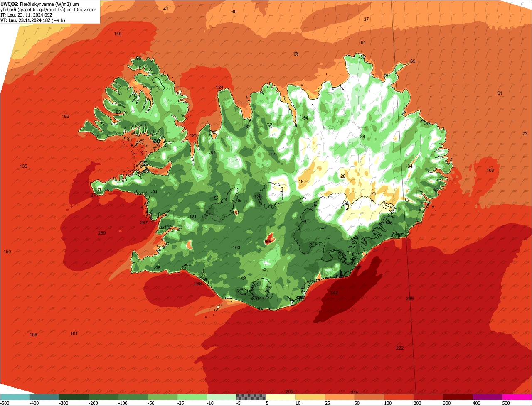Pick the dark green -200 to -100 legend swatch
The height and width of the screenshot is (406, 532).
(103, 397)
